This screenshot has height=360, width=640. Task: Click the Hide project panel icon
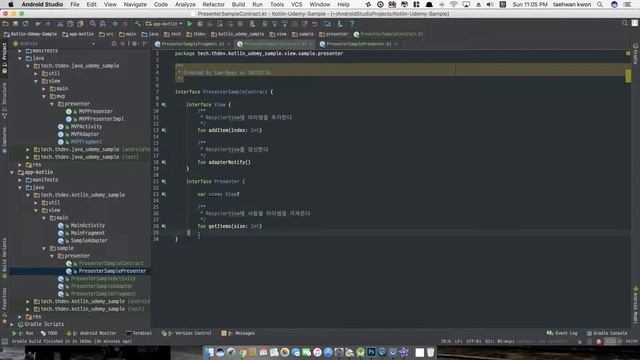[x=145, y=44]
